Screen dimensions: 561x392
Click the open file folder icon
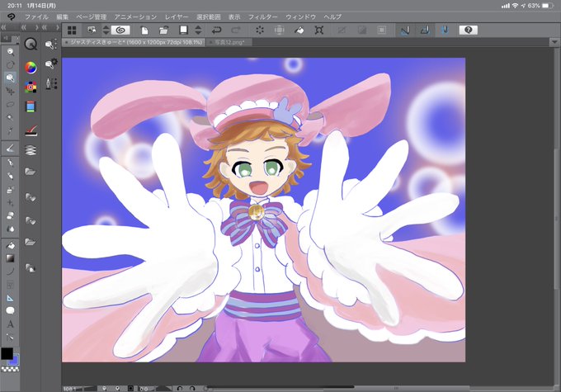pos(164,30)
